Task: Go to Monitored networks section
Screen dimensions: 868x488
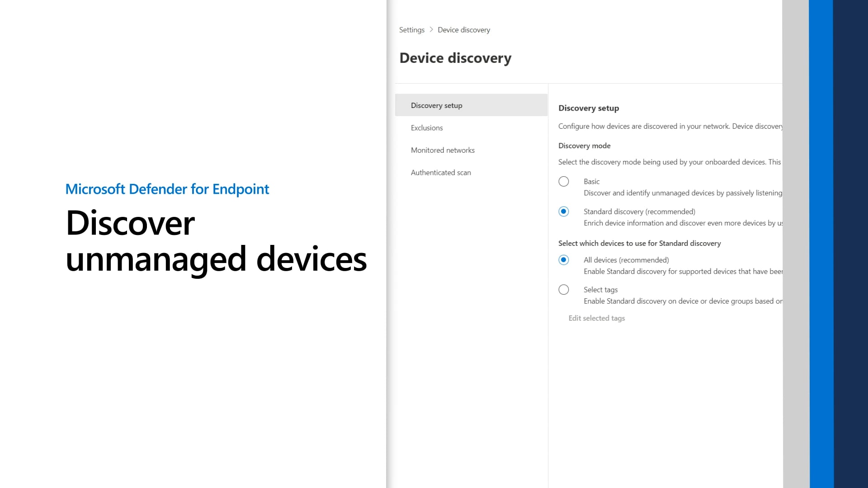Action: pos(442,150)
